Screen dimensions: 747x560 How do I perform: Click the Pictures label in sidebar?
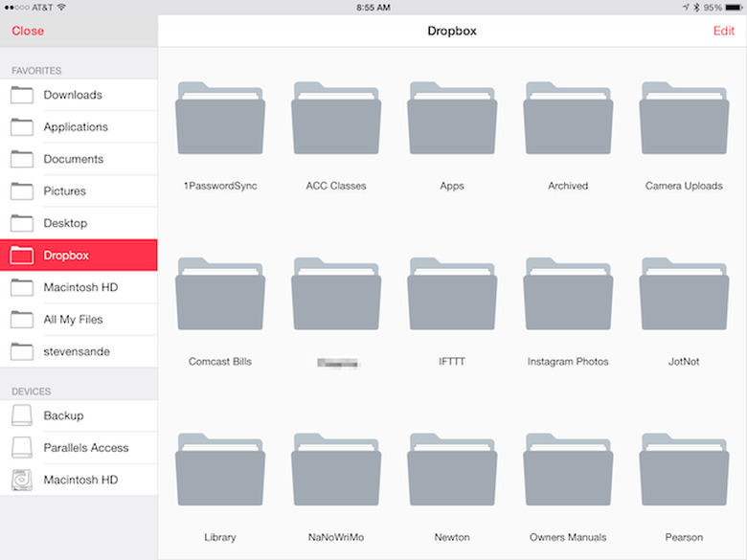[x=65, y=190]
